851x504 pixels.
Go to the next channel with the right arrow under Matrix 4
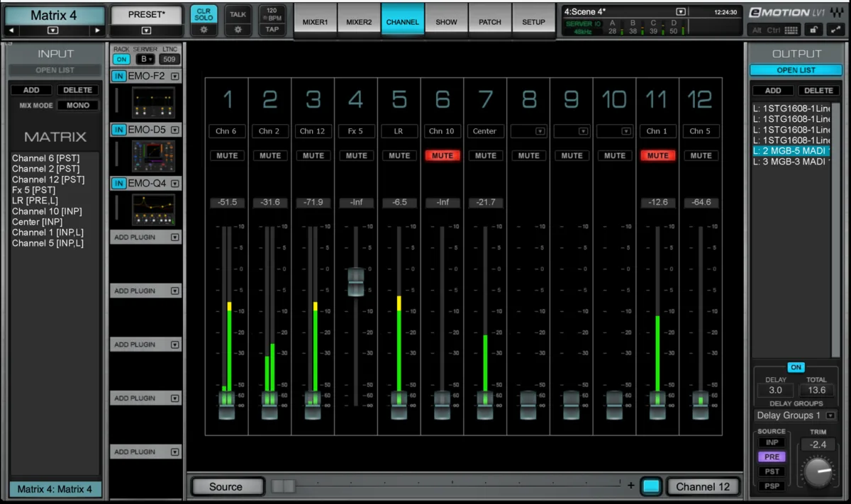pos(97,30)
